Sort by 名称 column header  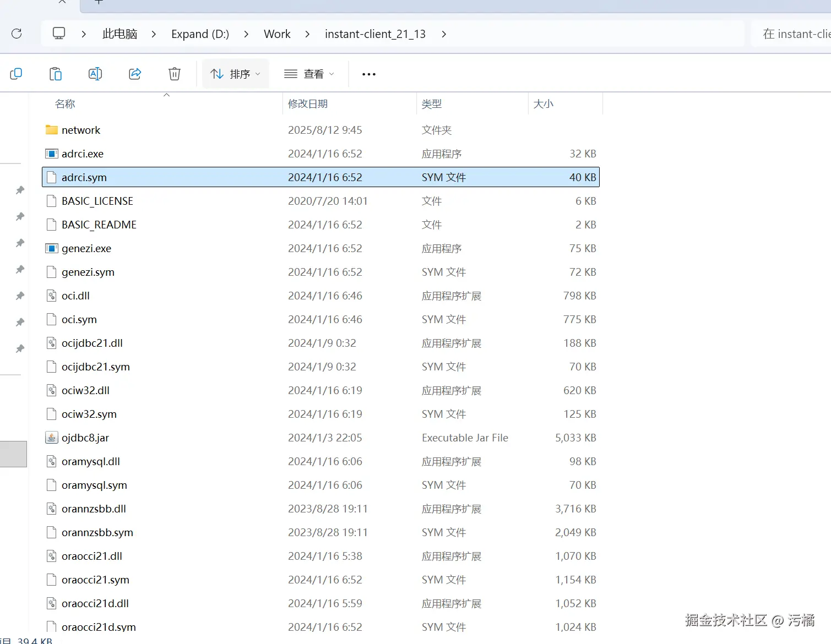click(x=65, y=103)
